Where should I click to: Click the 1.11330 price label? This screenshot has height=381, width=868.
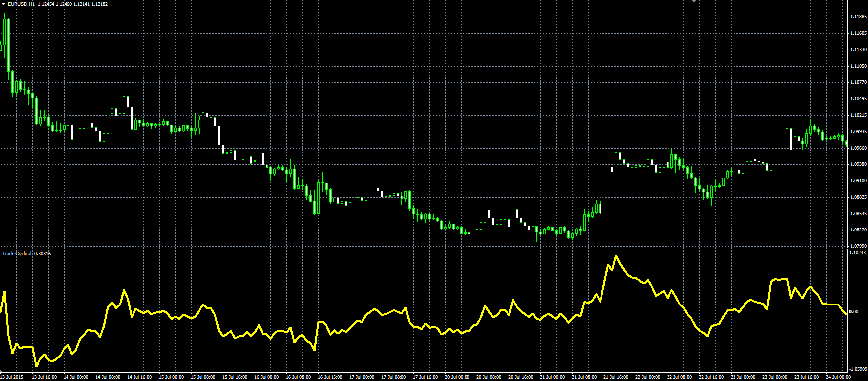coord(858,50)
